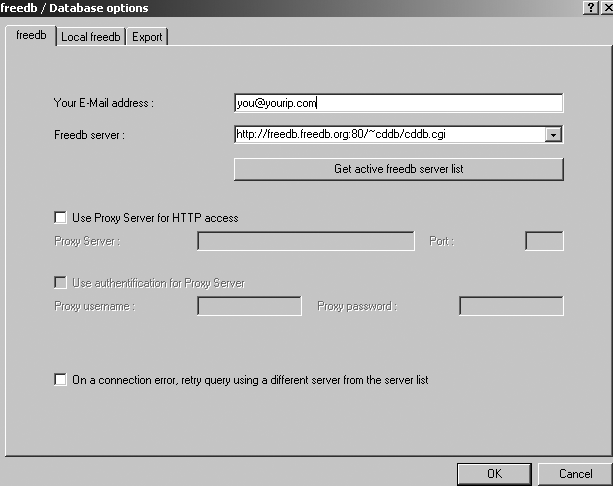Enable Use Proxy Server for HTTP access
This screenshot has width=613, height=486.
[60, 217]
